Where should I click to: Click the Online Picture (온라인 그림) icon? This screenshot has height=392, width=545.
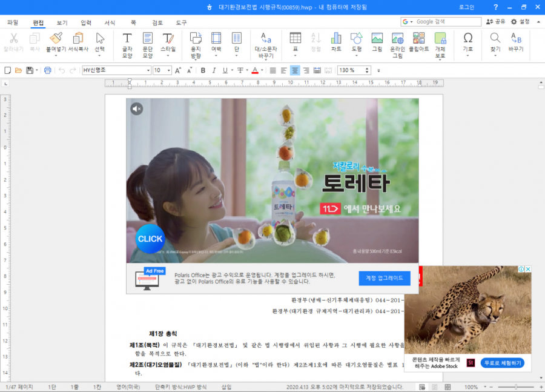click(398, 38)
